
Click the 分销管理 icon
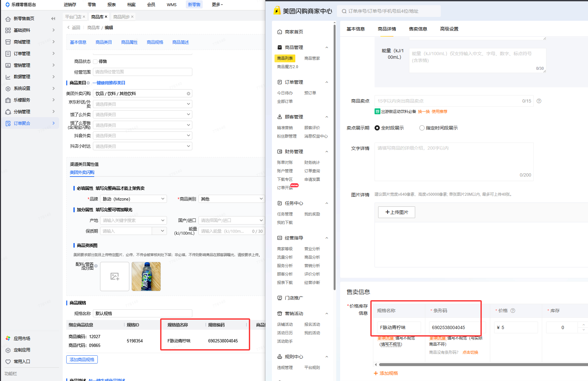click(x=8, y=112)
